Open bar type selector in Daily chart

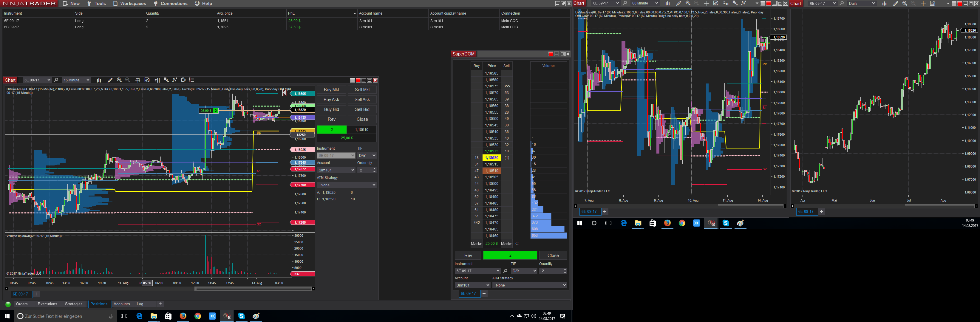[x=885, y=3]
